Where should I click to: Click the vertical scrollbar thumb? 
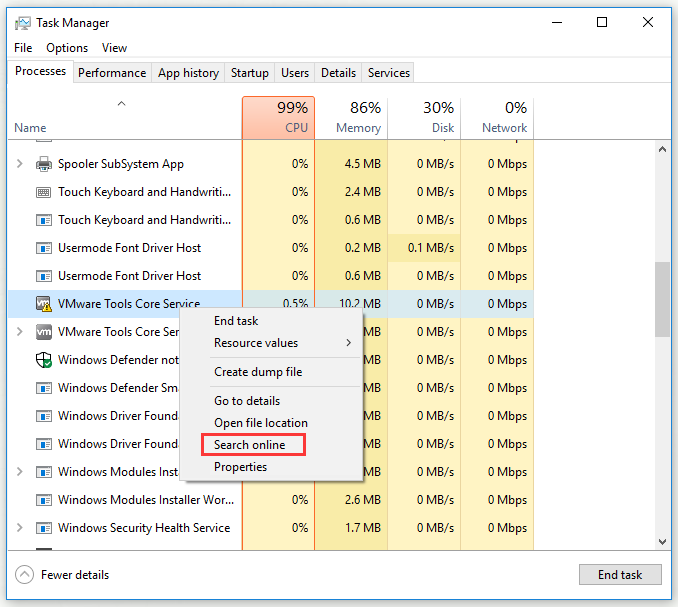coord(662,300)
